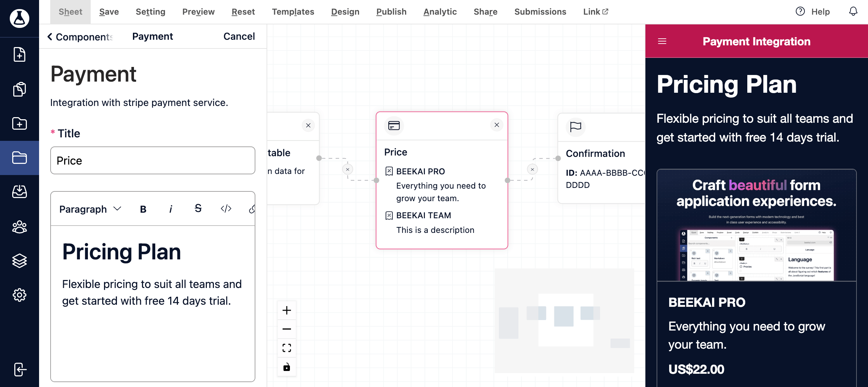The height and width of the screenshot is (387, 868).
Task: Open the Preview menu item
Action: pyautogui.click(x=199, y=12)
